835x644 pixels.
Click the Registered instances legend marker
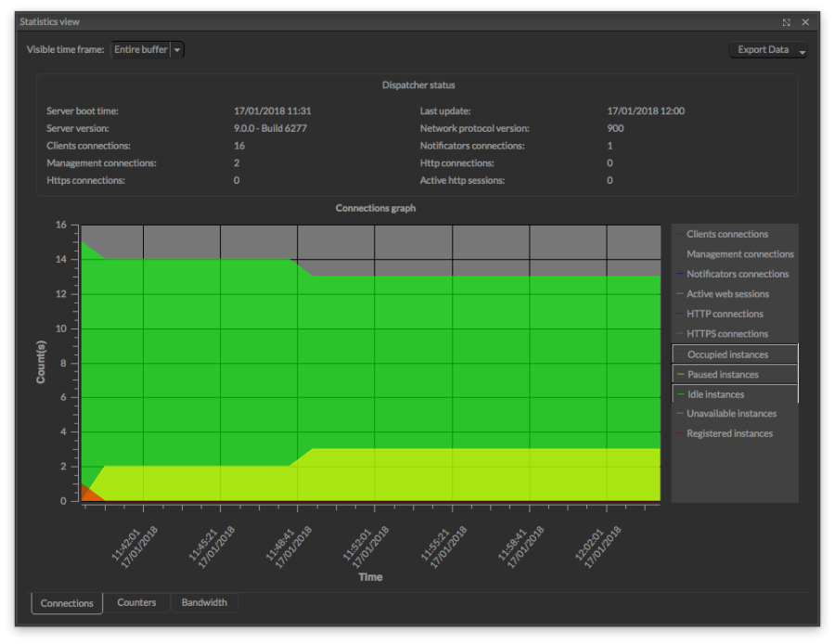(679, 433)
